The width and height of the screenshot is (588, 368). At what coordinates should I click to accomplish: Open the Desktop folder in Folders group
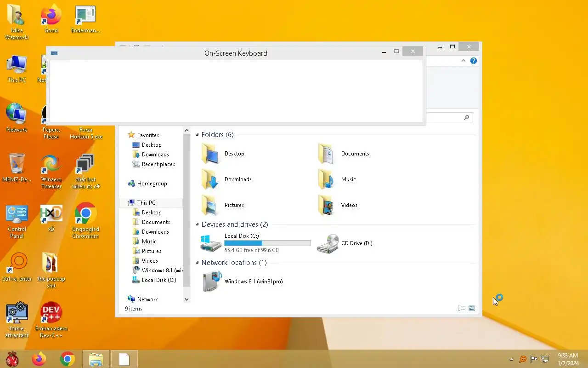tap(223, 154)
